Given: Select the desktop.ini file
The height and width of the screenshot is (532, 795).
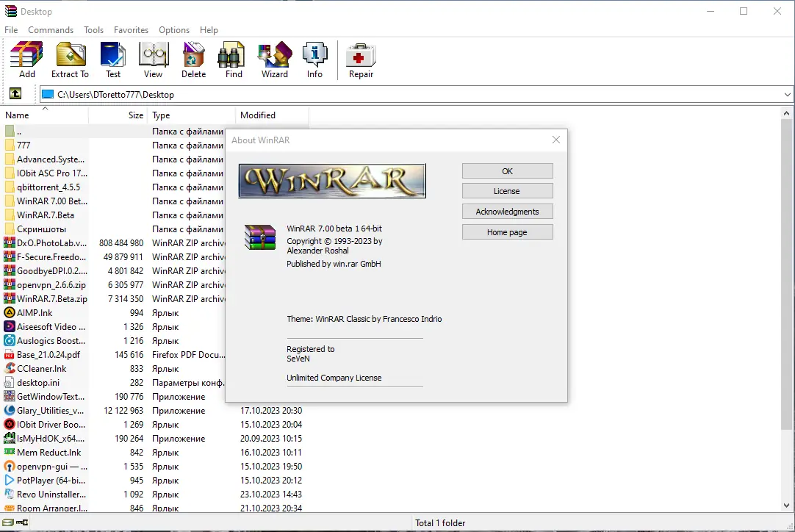Looking at the screenshot, I should [x=114, y=382].
